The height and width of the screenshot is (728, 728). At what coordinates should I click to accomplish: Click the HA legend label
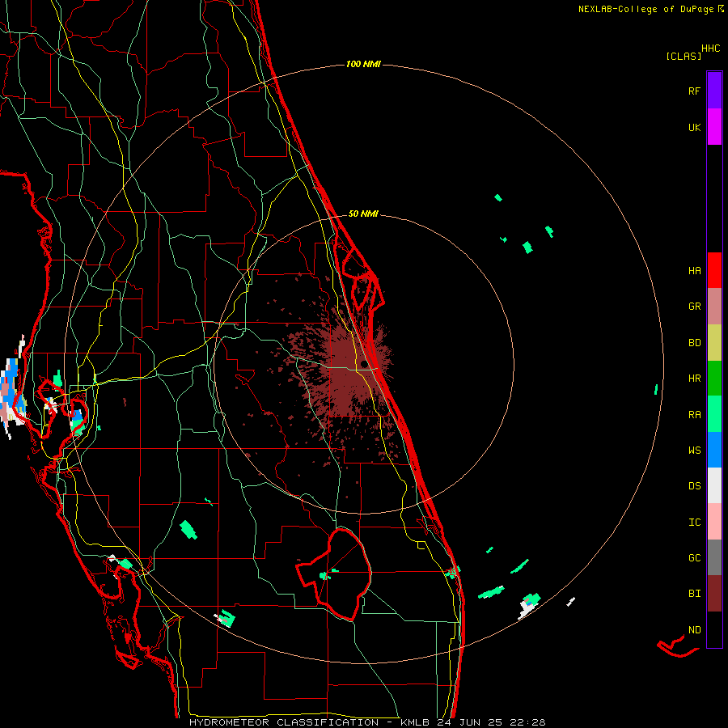point(694,270)
